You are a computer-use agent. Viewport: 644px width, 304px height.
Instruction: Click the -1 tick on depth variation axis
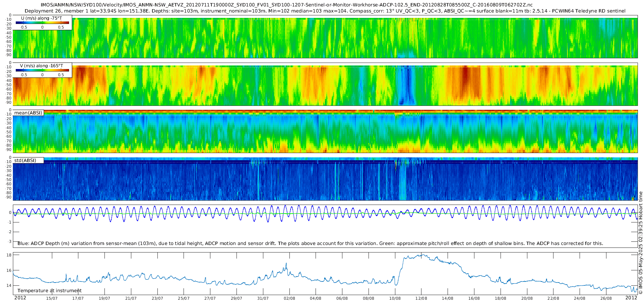click(10, 222)
